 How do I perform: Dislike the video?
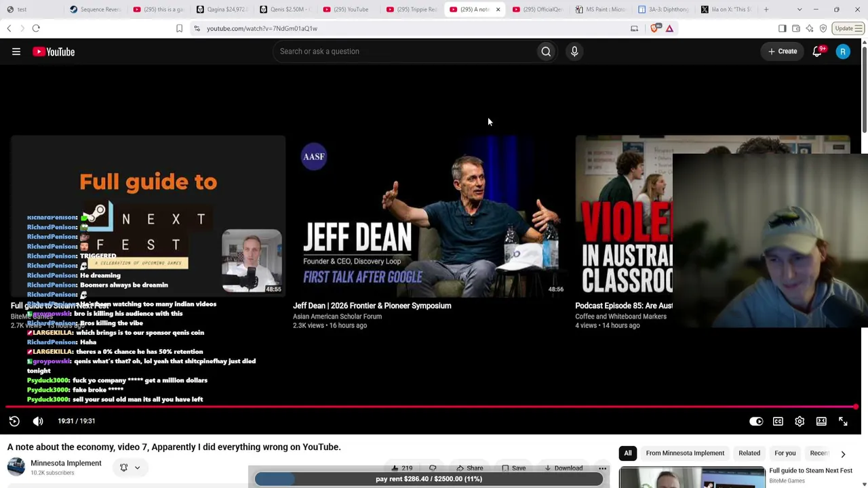point(433,468)
